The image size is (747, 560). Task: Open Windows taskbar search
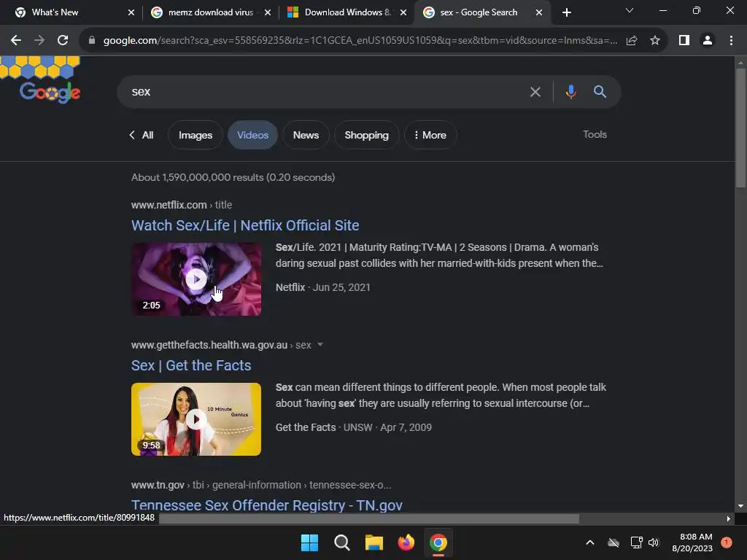click(x=341, y=542)
